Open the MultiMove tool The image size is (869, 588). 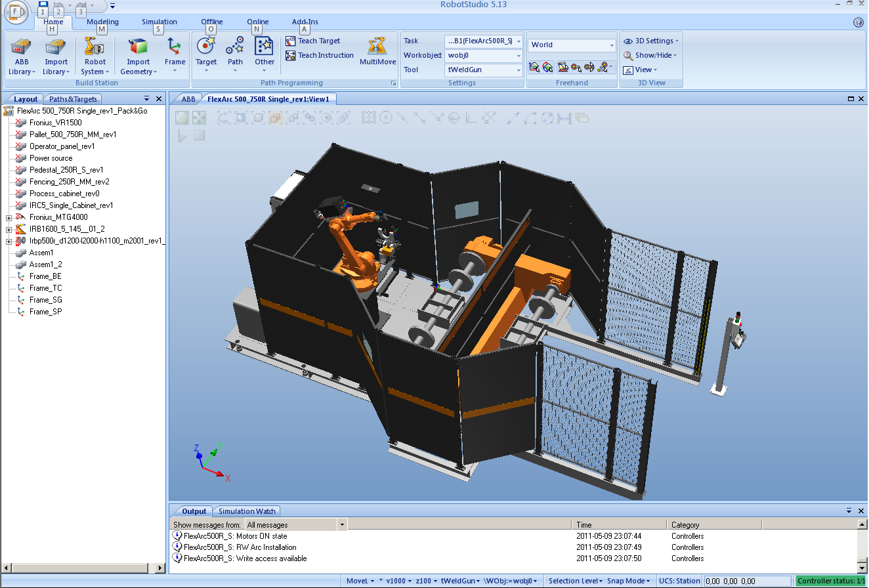tap(377, 52)
